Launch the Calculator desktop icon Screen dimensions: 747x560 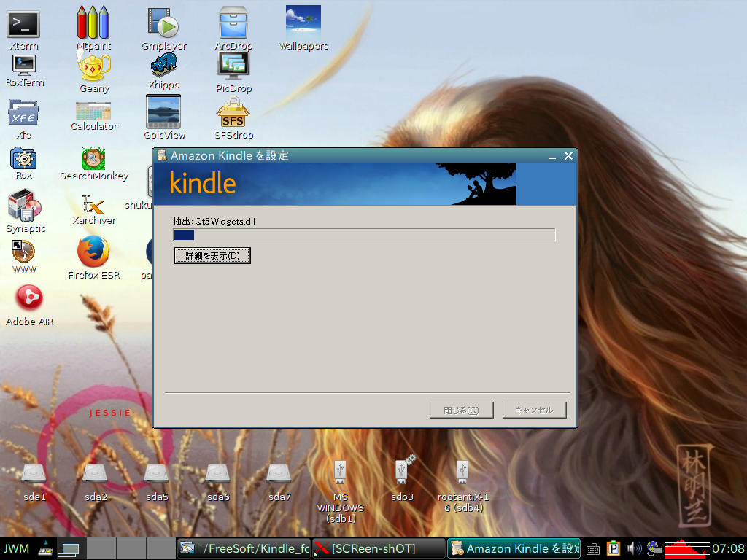(x=93, y=111)
